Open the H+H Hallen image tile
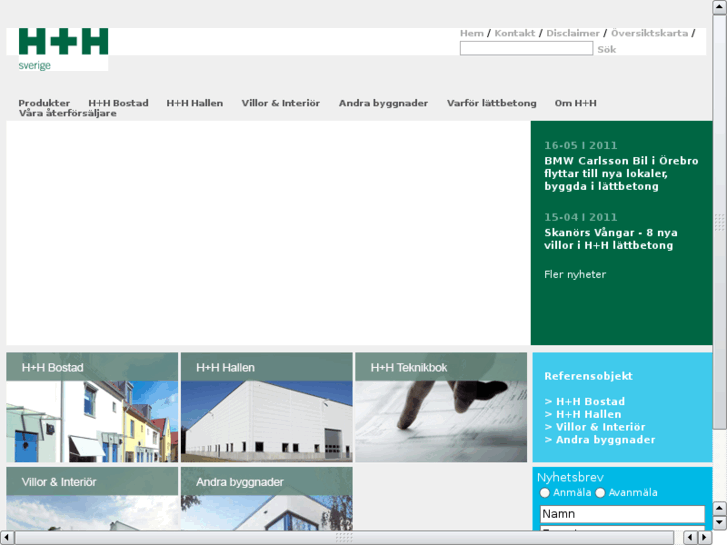This screenshot has width=727, height=545. coord(267,407)
